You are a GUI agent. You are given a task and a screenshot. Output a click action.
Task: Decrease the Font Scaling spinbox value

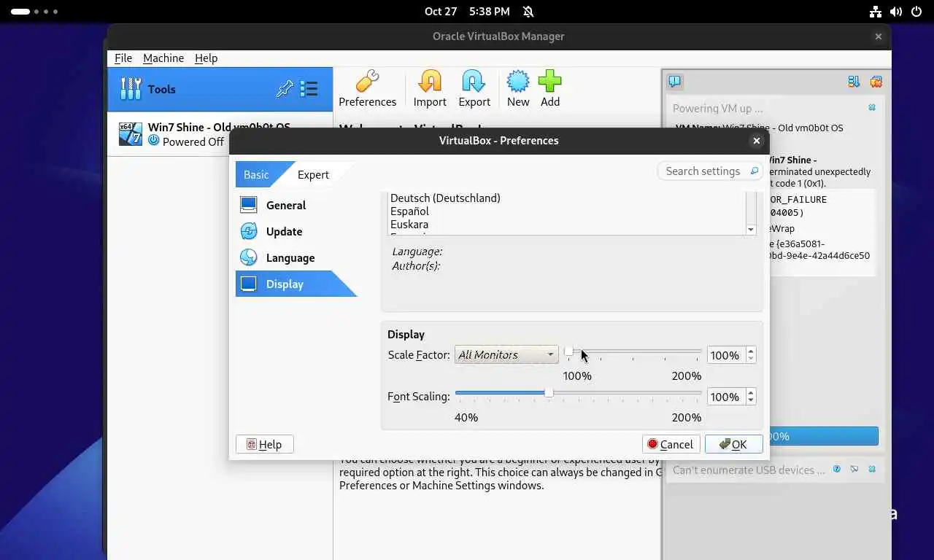click(x=751, y=401)
